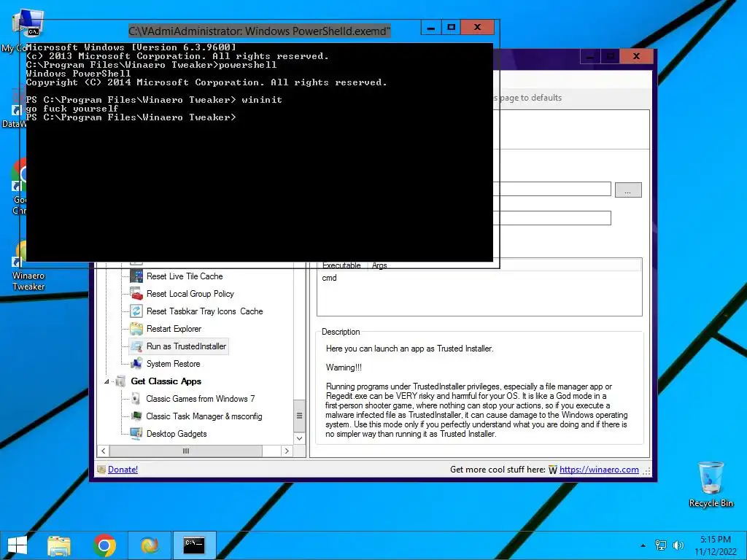
Task: Click the Winaero W logo icon
Action: 553,470
